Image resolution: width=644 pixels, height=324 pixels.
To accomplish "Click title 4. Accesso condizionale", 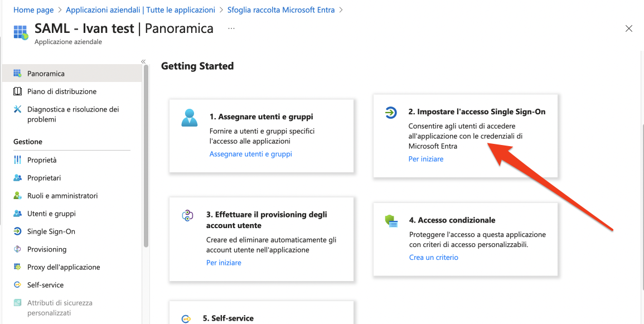I will coord(452,220).
